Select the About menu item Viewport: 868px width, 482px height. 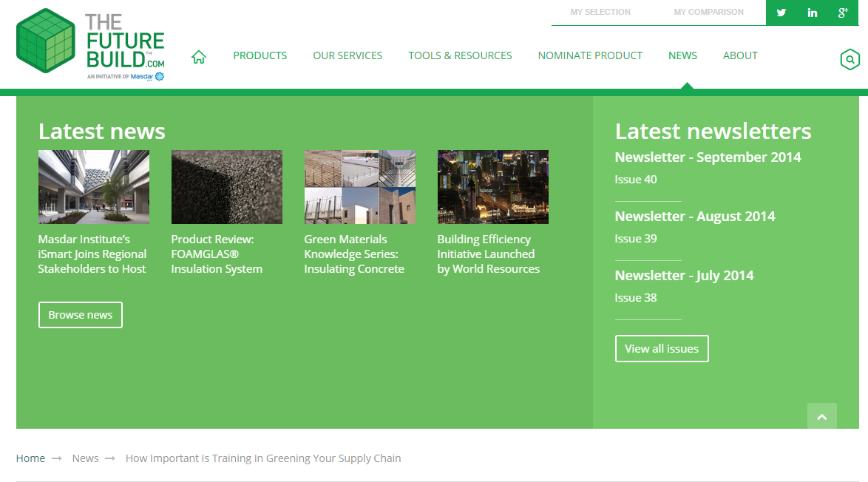tap(740, 55)
